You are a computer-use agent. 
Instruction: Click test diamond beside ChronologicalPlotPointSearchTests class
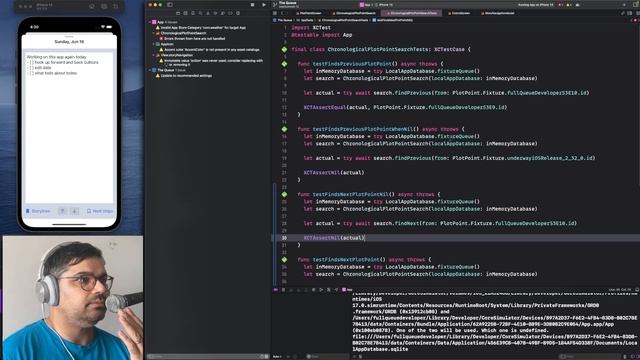click(x=284, y=49)
